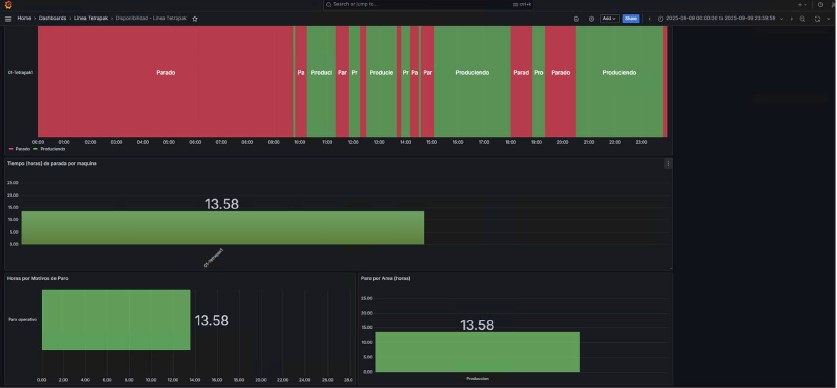Click the blue Share button
The height and width of the screenshot is (388, 837).
631,19
